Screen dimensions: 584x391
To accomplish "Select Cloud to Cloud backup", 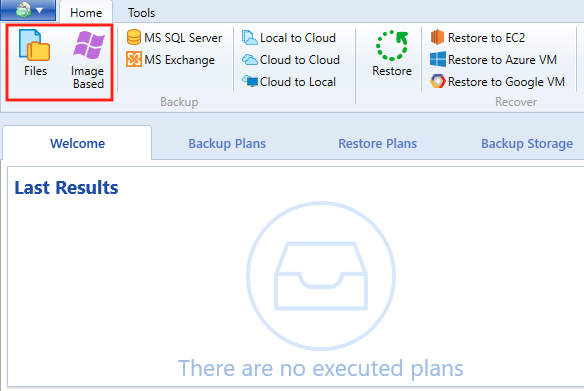I will coord(291,60).
